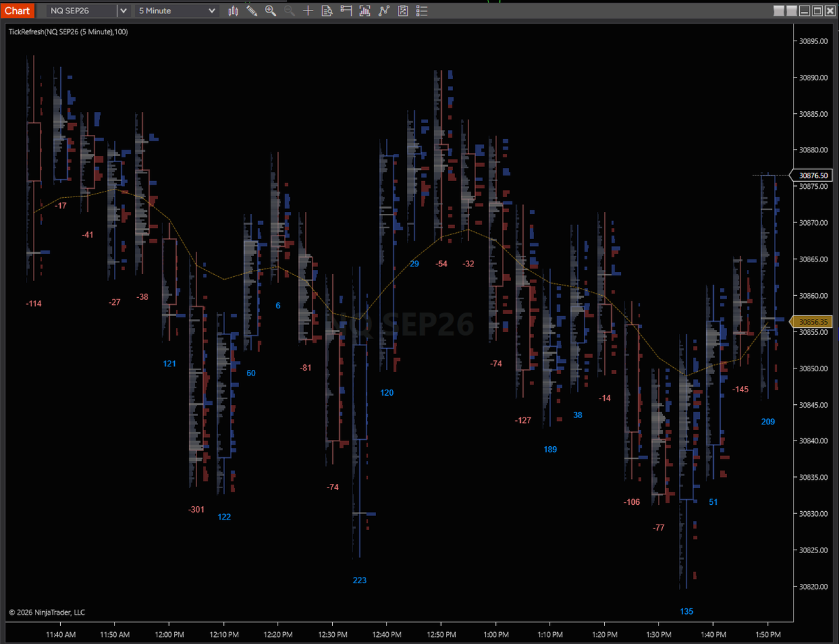Click the 12:30 PM time axis label
Viewport: 839px width, 644px height.
(332, 634)
